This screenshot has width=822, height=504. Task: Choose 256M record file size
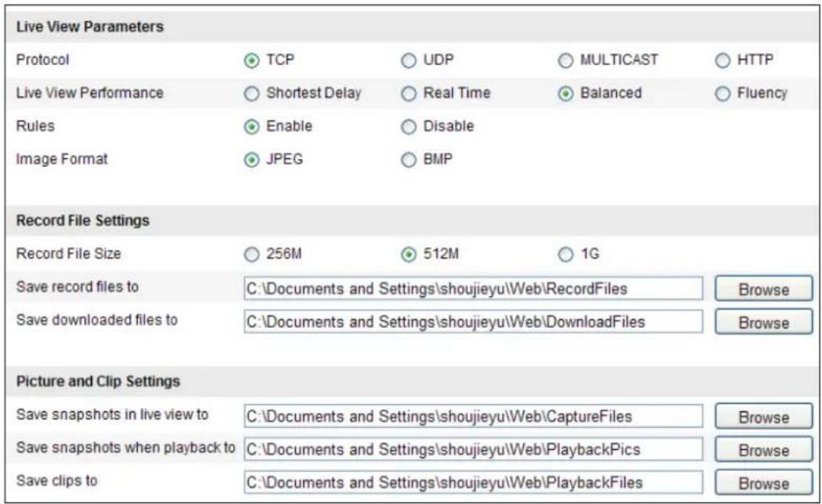(252, 255)
